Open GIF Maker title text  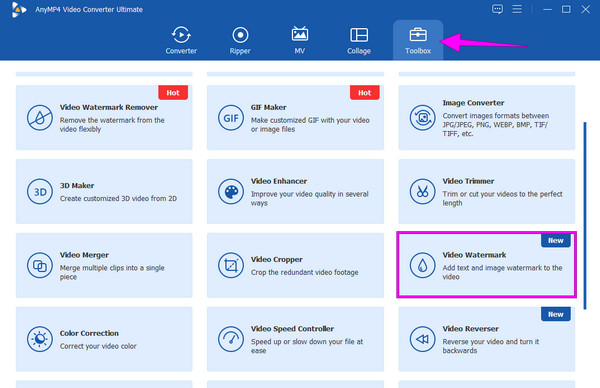pos(269,107)
